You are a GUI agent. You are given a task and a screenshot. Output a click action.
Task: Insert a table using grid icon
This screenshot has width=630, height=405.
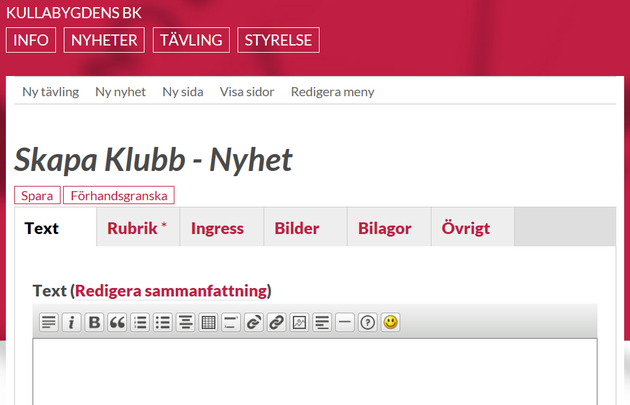click(x=208, y=322)
